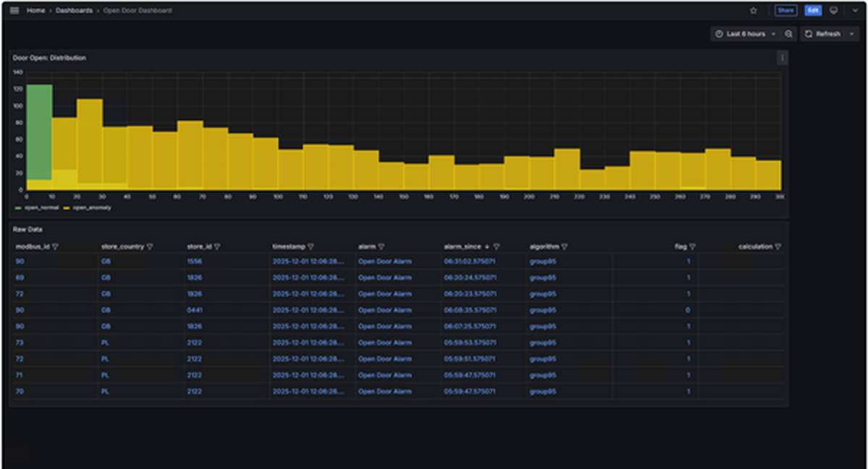
Task: Click the filter icon on store_country column
Action: pos(150,246)
